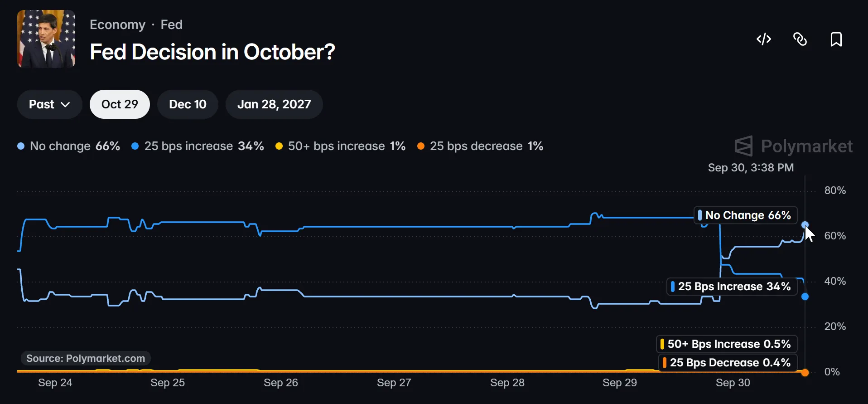Click the orange 25 bps decrease dot

click(x=805, y=372)
